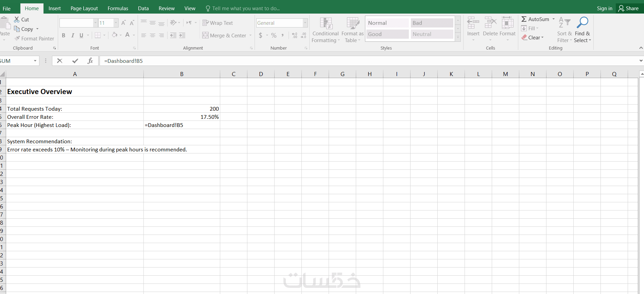Open the Font dialog launcher
The height and width of the screenshot is (294, 644).
pos(134,48)
